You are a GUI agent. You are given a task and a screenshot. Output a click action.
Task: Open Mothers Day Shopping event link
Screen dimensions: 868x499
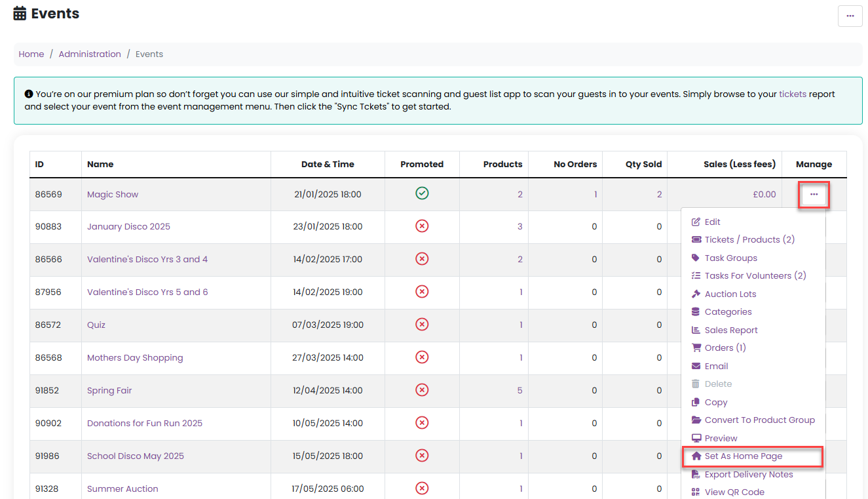[x=135, y=357]
